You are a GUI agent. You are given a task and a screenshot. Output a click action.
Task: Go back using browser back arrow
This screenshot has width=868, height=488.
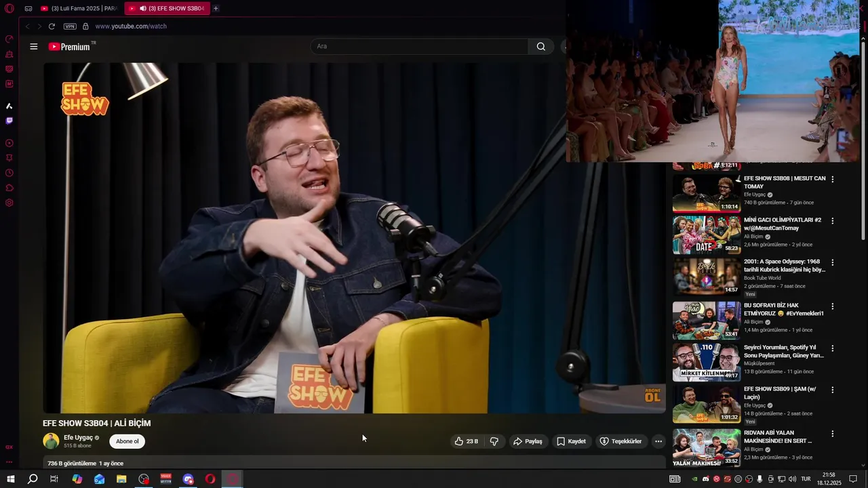(27, 26)
